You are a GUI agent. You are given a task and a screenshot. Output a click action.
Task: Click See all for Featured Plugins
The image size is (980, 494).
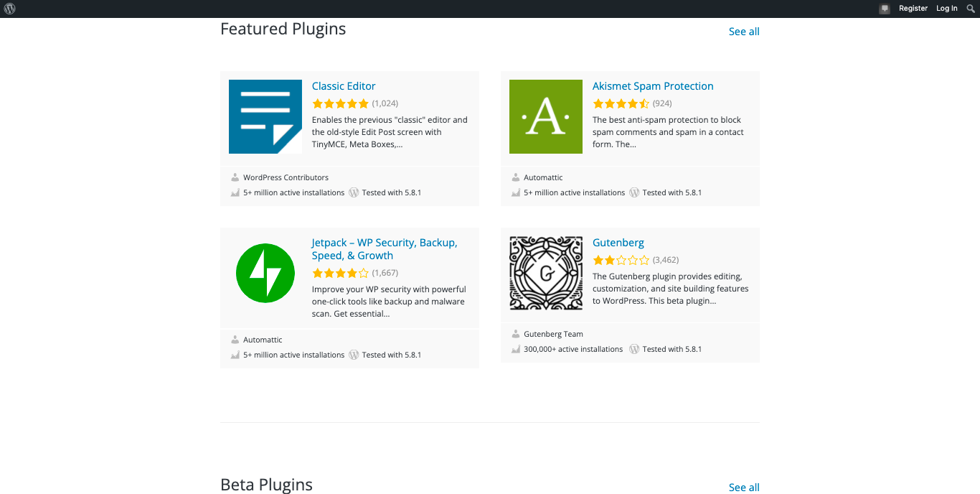tap(743, 32)
